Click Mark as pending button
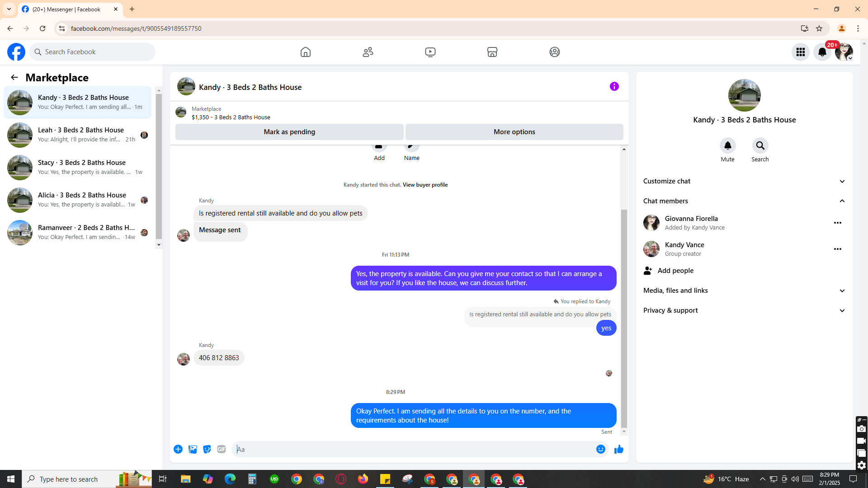This screenshot has height=488, width=868. tap(289, 132)
